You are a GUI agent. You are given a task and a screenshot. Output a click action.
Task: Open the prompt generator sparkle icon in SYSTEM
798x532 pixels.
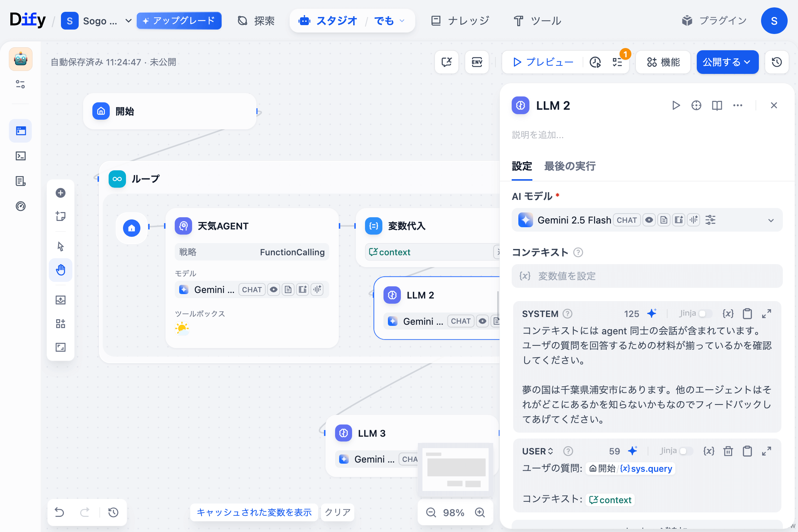pyautogui.click(x=652, y=313)
